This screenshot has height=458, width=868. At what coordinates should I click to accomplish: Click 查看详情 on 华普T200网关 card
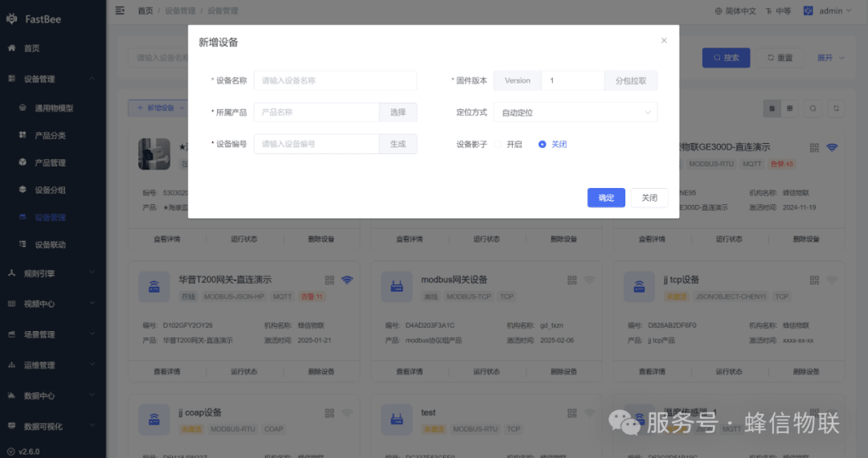pos(166,371)
